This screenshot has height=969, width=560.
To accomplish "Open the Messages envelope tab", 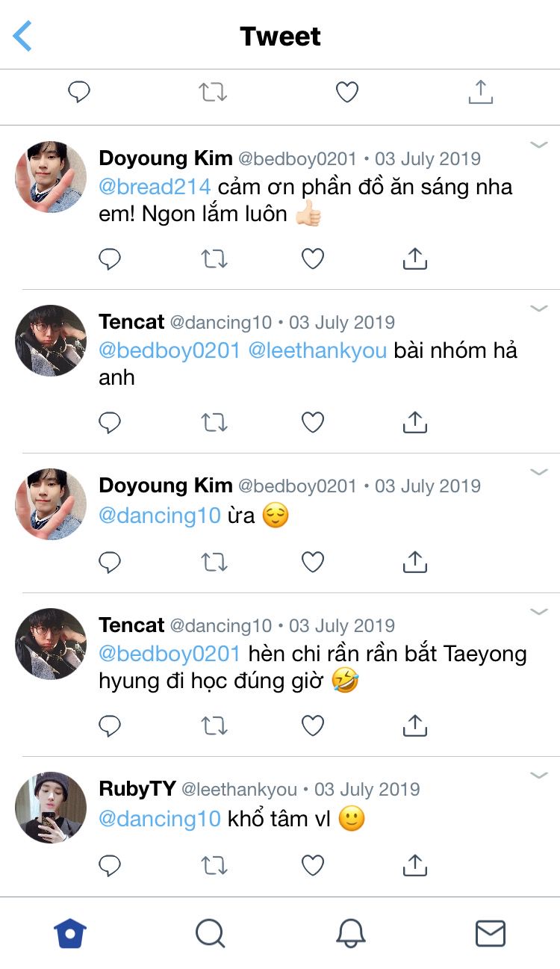I will [491, 933].
